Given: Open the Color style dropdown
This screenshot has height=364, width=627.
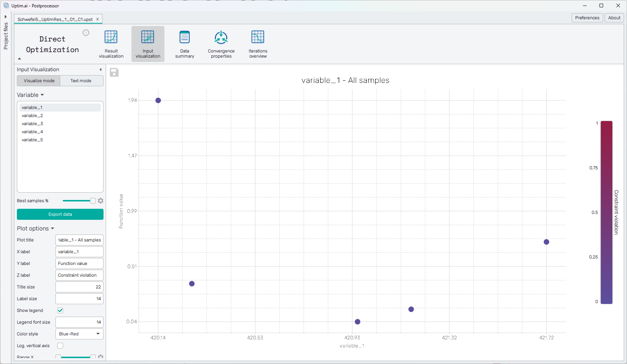Looking at the screenshot, I should click(79, 334).
